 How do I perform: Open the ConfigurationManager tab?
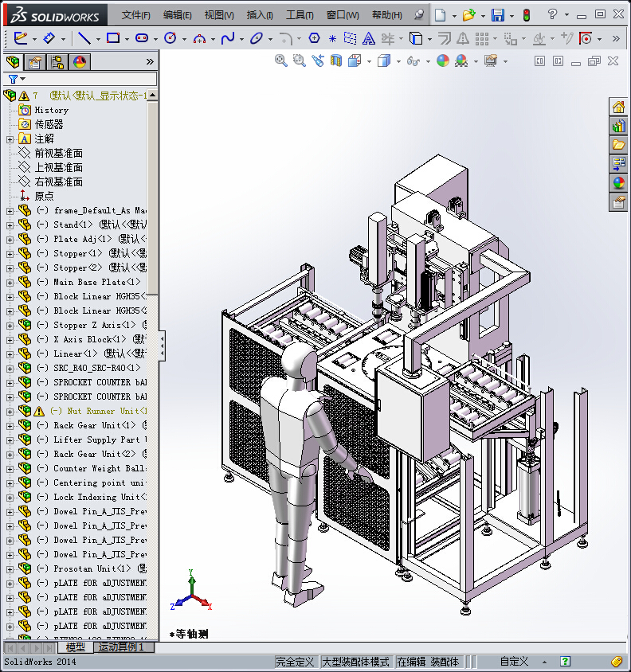(x=57, y=62)
